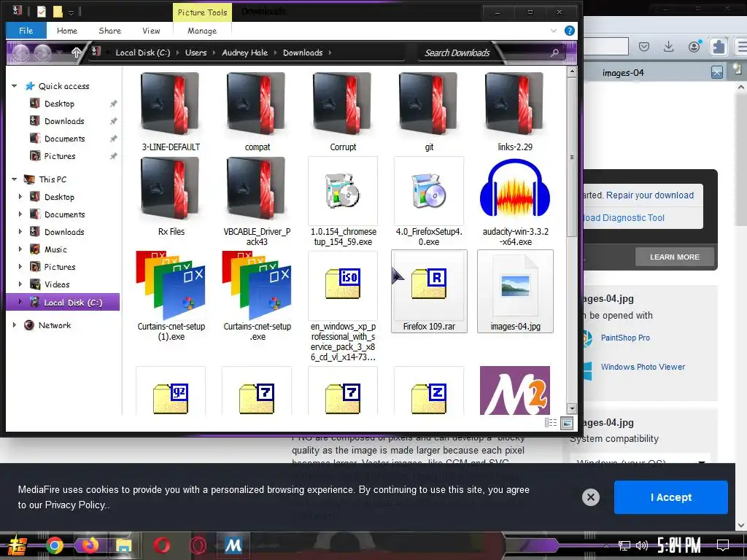
Task: Open Firefox extensions puzzle icon
Action: pos(719,46)
